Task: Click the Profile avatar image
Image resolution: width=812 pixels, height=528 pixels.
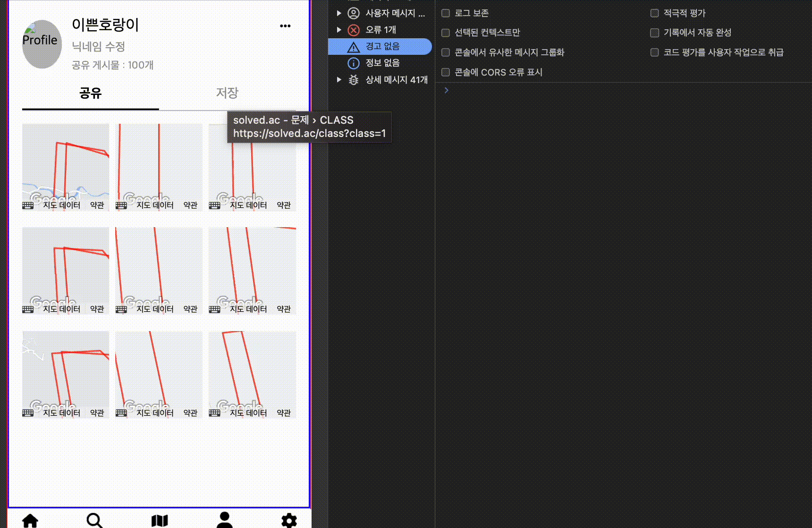Action: (x=42, y=44)
